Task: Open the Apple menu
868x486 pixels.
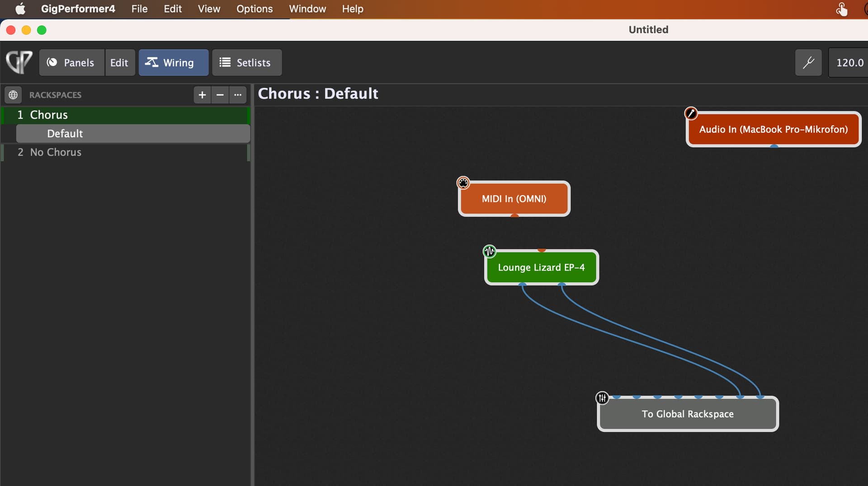Action: [20, 9]
